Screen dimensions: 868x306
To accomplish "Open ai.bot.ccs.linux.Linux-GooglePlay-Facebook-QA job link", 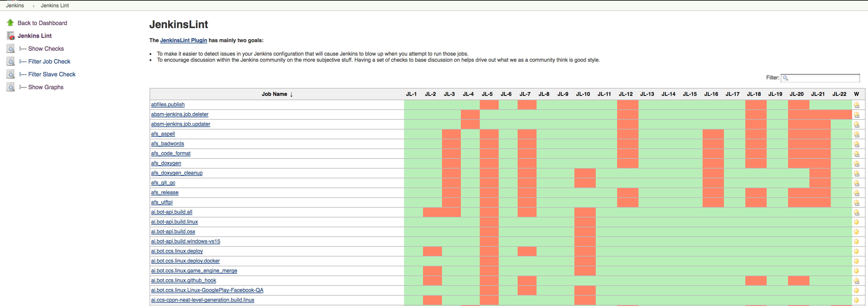I will click(207, 290).
